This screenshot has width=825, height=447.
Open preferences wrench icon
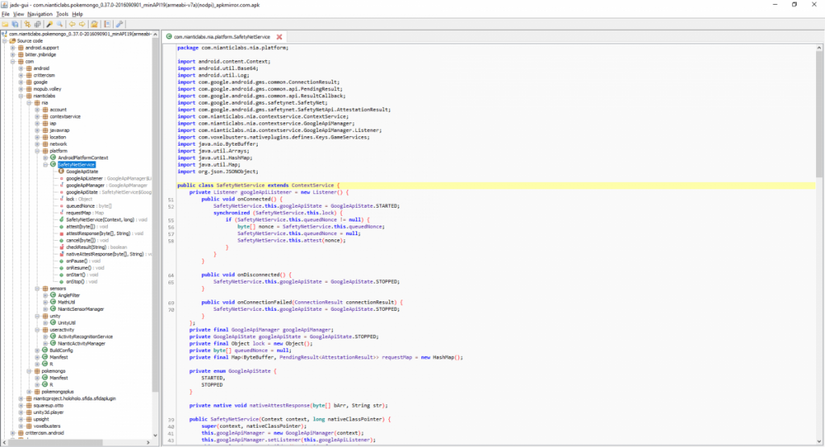click(x=119, y=24)
